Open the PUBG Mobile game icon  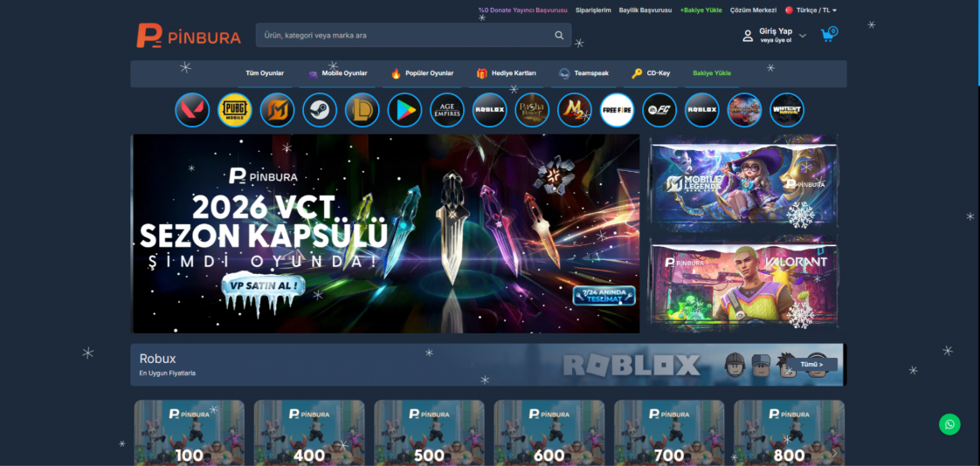click(234, 110)
